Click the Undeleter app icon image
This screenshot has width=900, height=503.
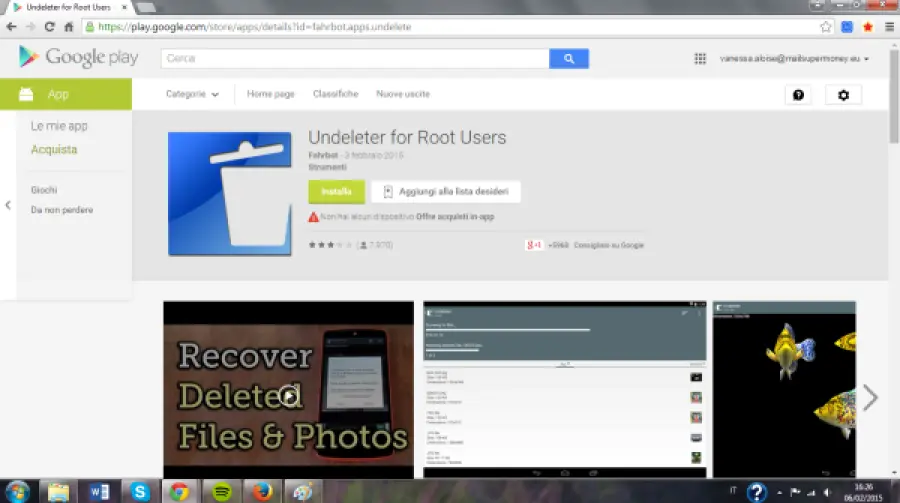click(x=230, y=194)
